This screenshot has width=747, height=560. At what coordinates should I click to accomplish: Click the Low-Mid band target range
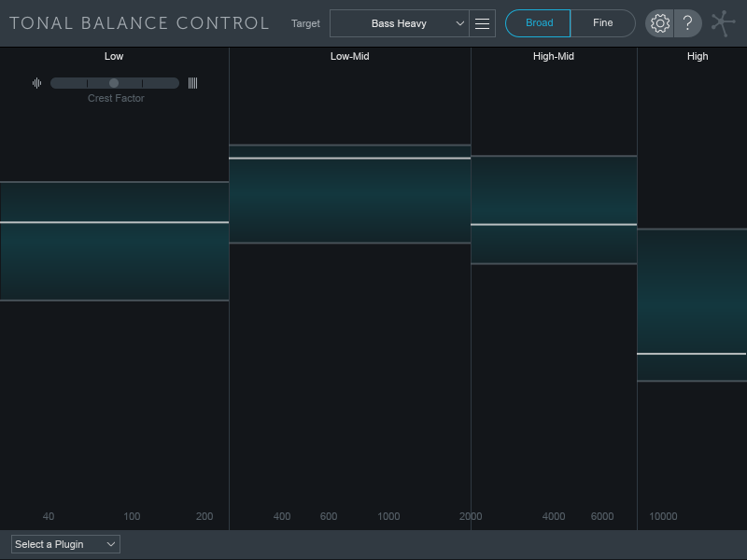click(349, 194)
